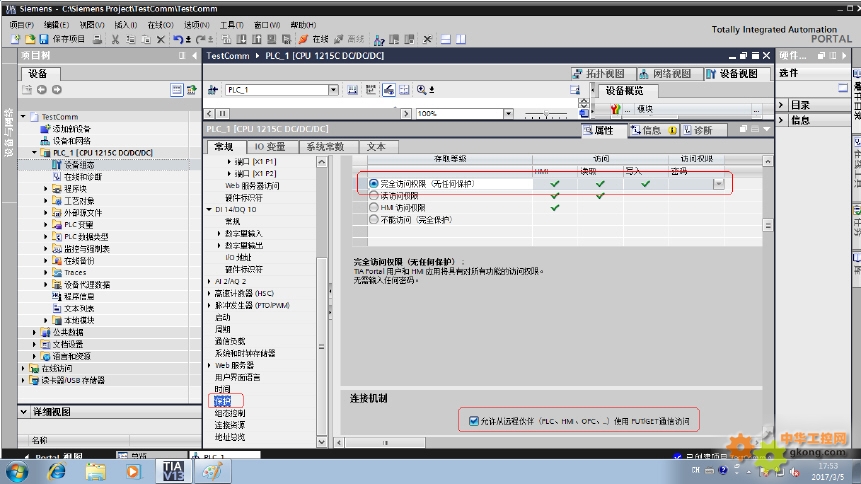Click the open project folder icon
The height and width of the screenshot is (484, 861).
coord(30,39)
